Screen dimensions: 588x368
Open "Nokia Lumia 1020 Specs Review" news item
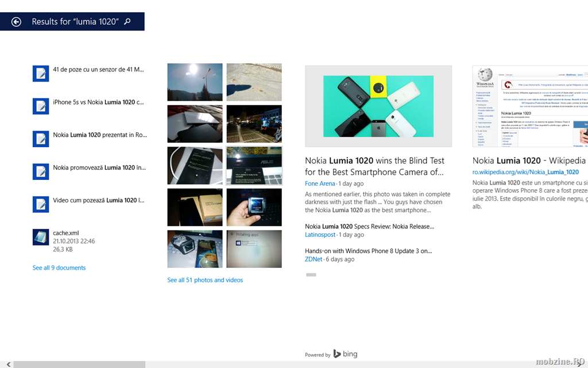pos(369,227)
